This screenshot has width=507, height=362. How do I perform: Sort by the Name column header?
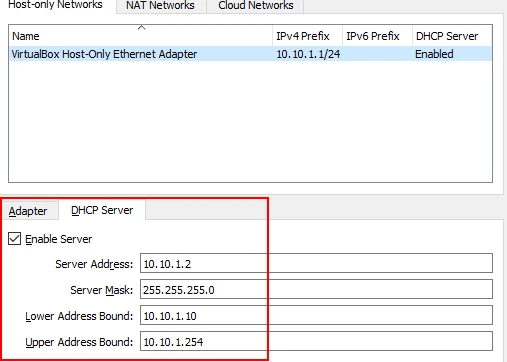(x=140, y=36)
